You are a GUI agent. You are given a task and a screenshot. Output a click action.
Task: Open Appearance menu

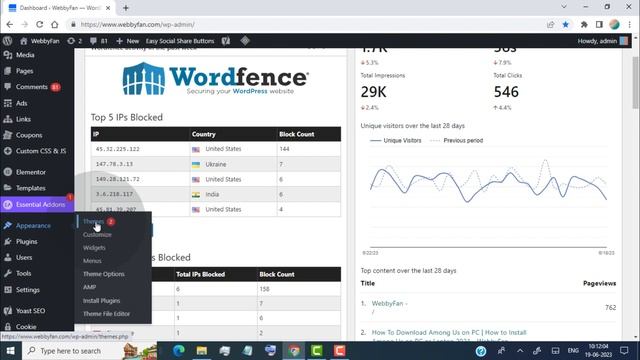[x=33, y=226]
